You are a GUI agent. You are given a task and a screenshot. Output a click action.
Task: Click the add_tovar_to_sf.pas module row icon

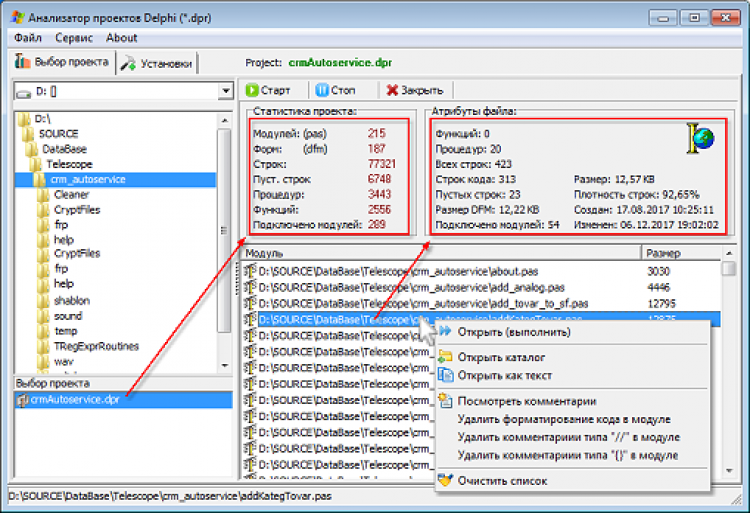click(x=250, y=304)
